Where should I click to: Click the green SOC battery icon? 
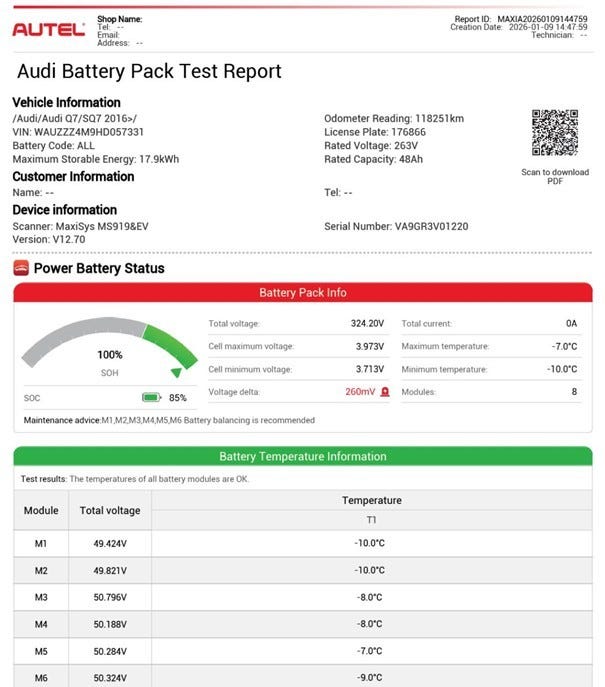[x=152, y=397]
